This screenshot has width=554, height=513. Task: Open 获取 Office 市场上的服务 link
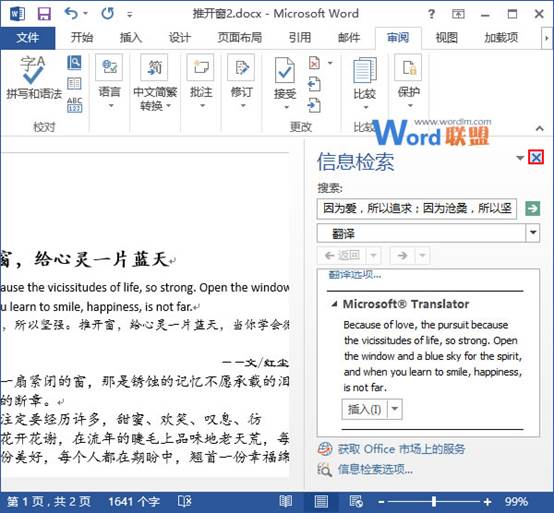401,449
